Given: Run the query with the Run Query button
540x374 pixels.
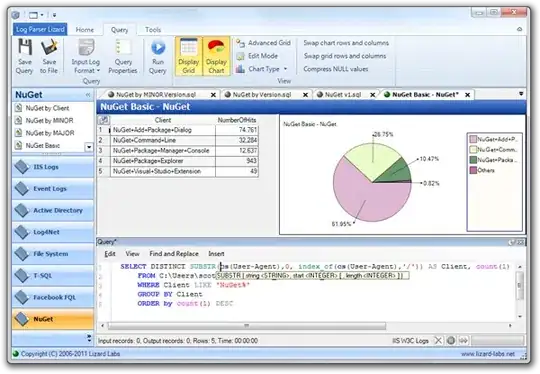Looking at the screenshot, I should [158, 56].
